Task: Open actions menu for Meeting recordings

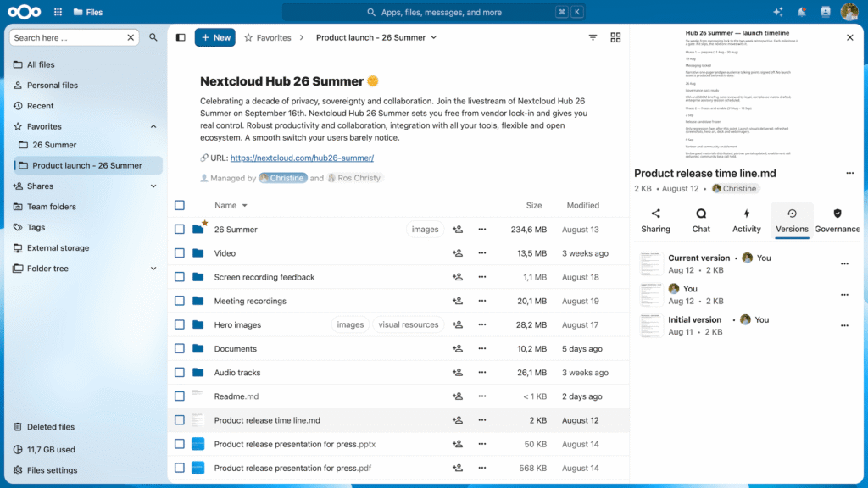Action: coord(482,301)
